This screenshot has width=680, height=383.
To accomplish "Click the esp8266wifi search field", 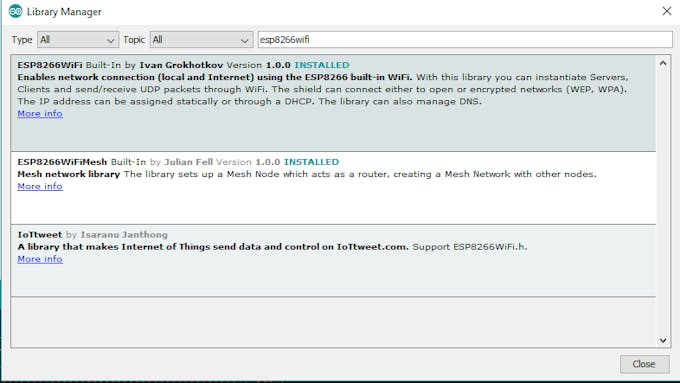I will [465, 39].
